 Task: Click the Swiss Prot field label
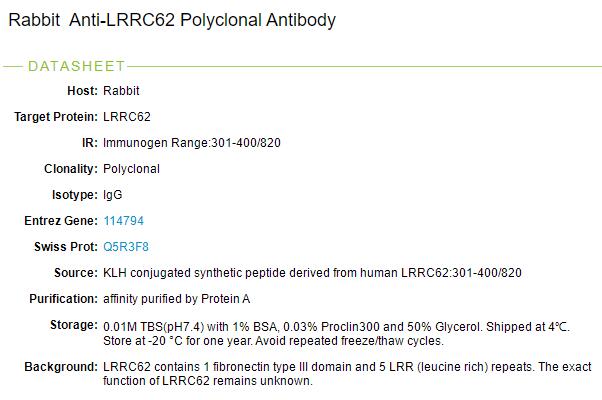pyautogui.click(x=65, y=247)
